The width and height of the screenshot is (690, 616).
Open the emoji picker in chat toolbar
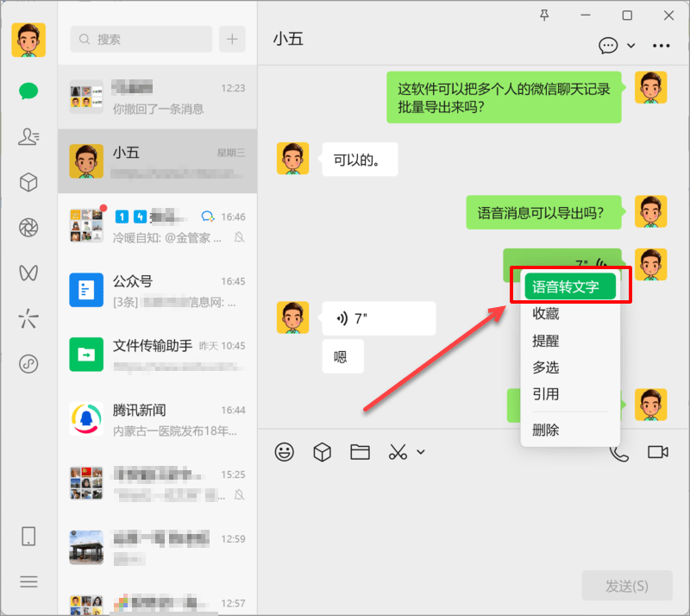tap(284, 452)
